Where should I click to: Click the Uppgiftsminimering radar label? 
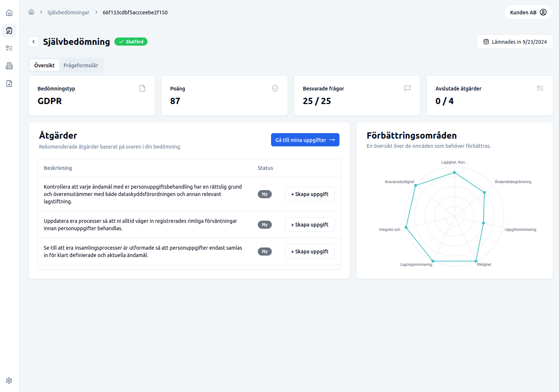tap(520, 229)
